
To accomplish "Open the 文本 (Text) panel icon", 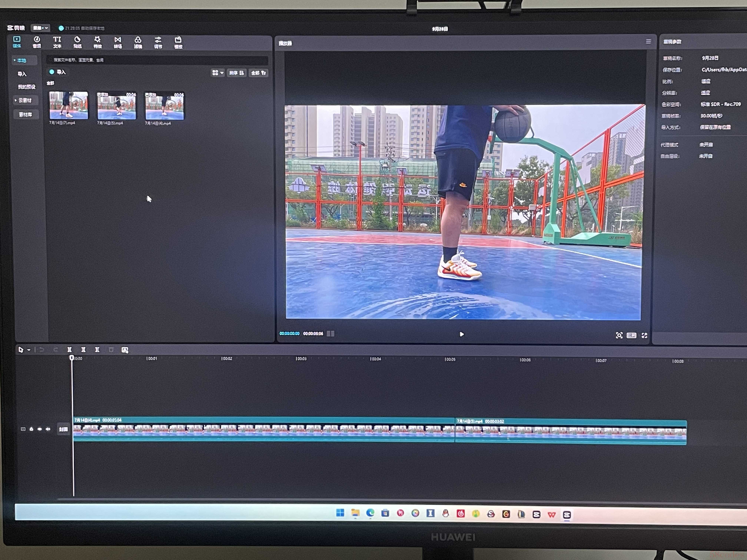I will (57, 42).
